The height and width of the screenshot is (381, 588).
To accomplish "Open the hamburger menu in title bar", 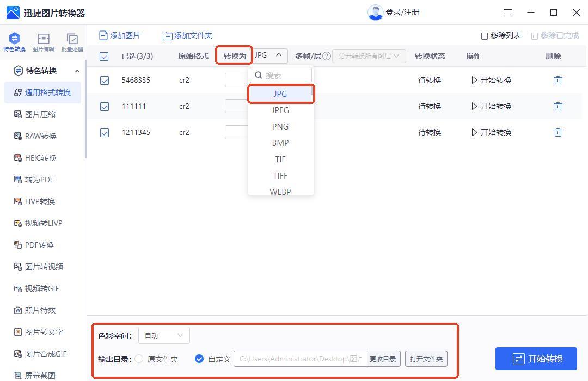I will tap(507, 13).
